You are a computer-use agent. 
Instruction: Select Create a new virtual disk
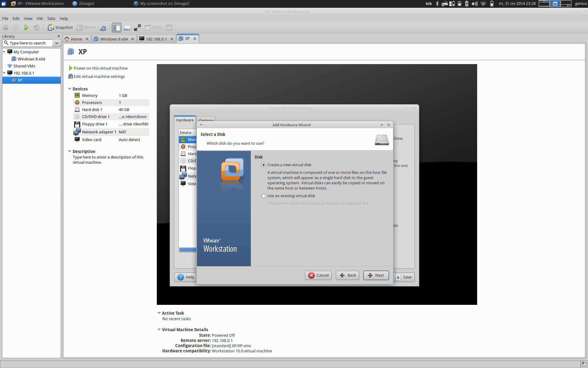(x=264, y=165)
